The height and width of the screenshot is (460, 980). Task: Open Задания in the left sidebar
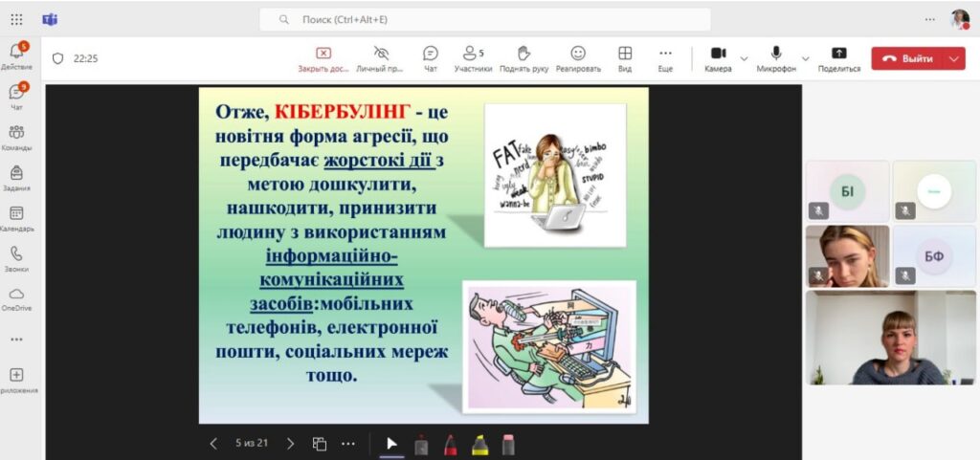click(x=16, y=178)
